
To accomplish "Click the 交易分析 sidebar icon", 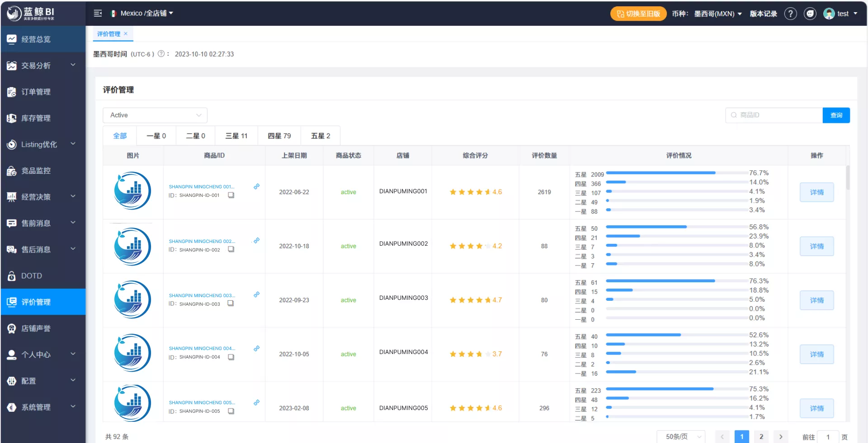I will (12, 65).
